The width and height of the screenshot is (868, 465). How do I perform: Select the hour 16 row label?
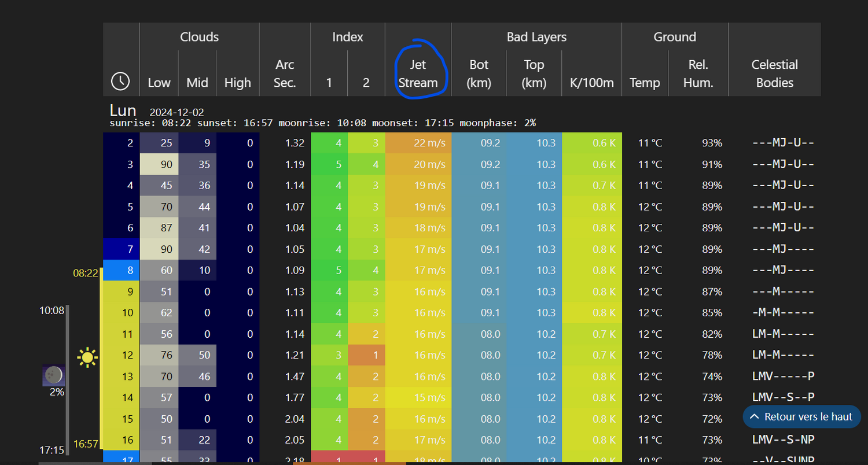pos(122,440)
